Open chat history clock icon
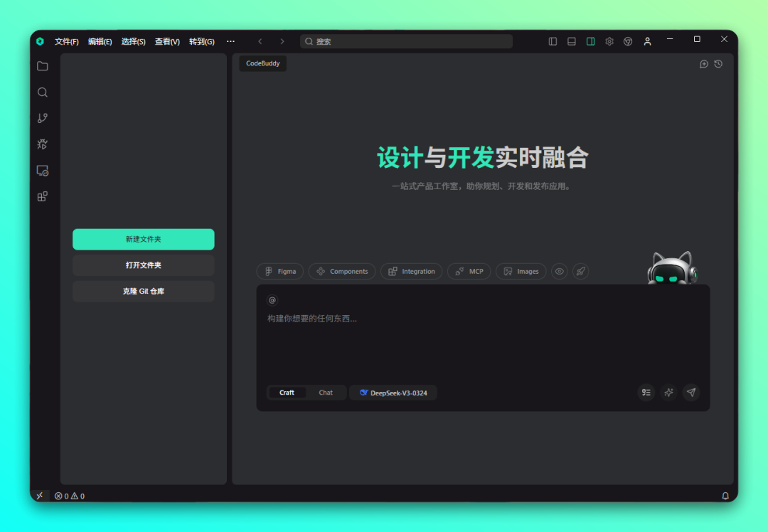768x532 pixels. (x=718, y=64)
